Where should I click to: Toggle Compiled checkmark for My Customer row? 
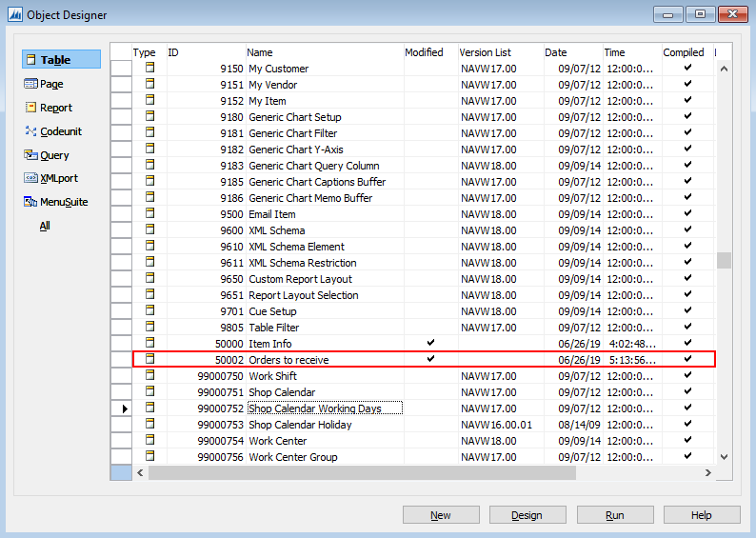[x=687, y=68]
